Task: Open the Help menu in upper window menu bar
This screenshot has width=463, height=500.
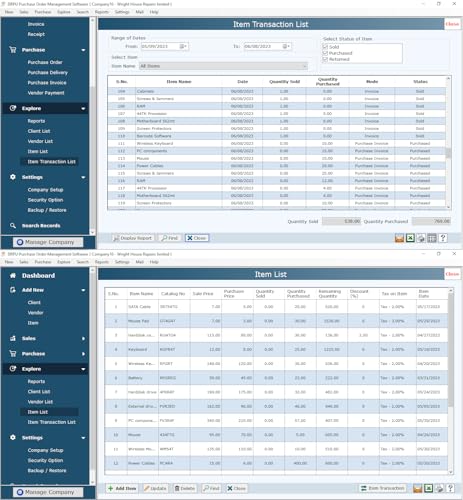Action: (x=154, y=12)
